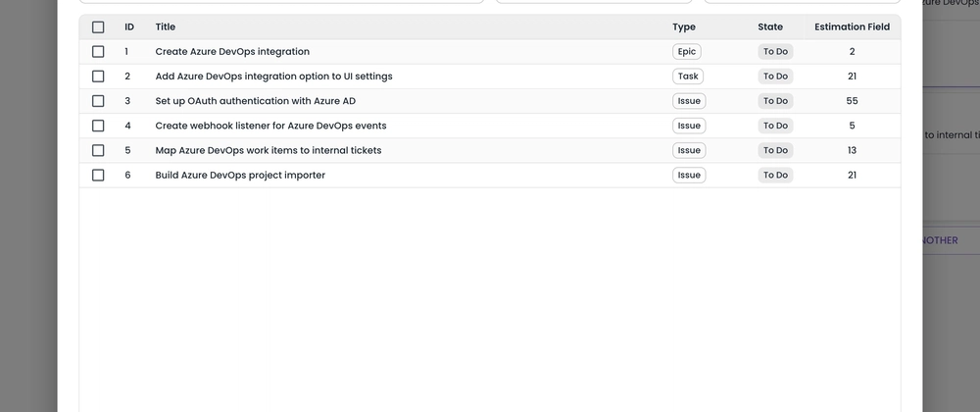Click Issue badge in webhook listener row
The height and width of the screenshot is (412, 980).
pos(689,126)
